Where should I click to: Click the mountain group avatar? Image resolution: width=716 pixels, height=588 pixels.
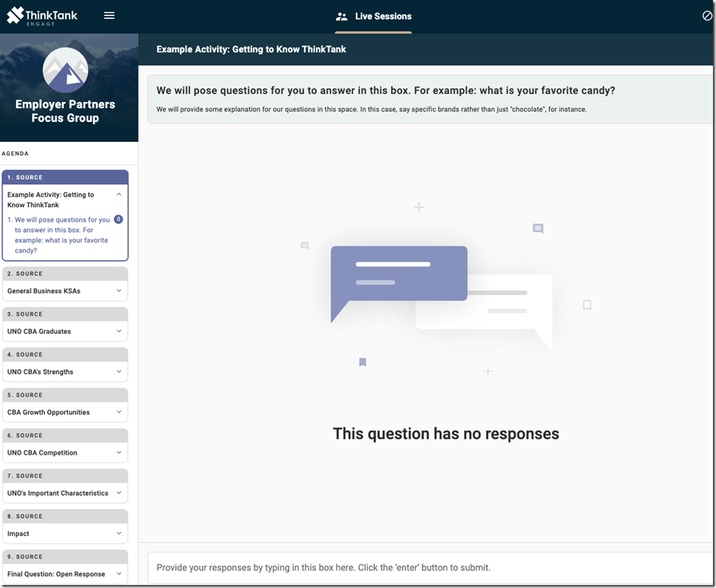66,70
